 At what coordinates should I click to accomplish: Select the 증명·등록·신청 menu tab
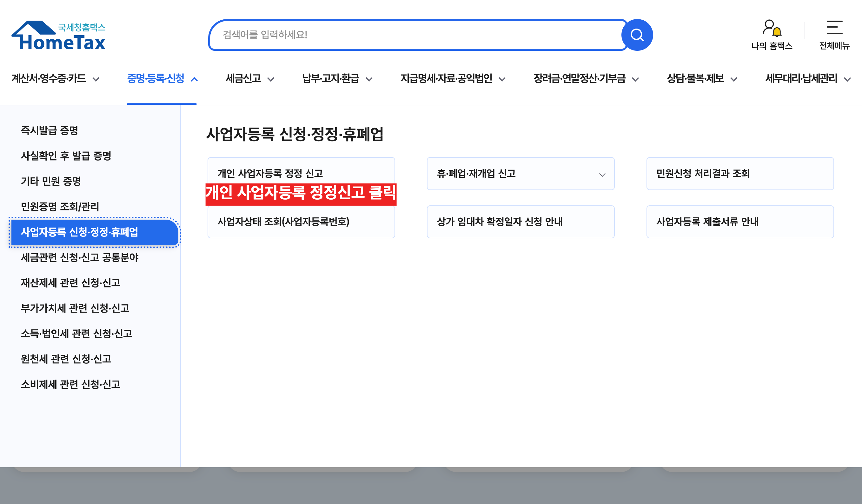click(x=156, y=79)
